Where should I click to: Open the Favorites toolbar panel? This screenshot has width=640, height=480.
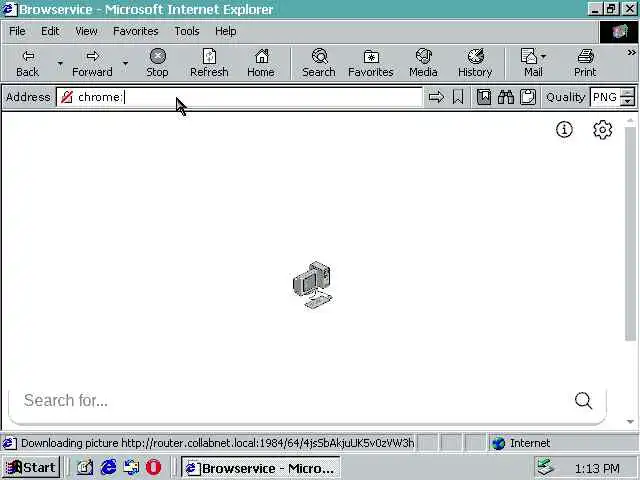tap(371, 63)
